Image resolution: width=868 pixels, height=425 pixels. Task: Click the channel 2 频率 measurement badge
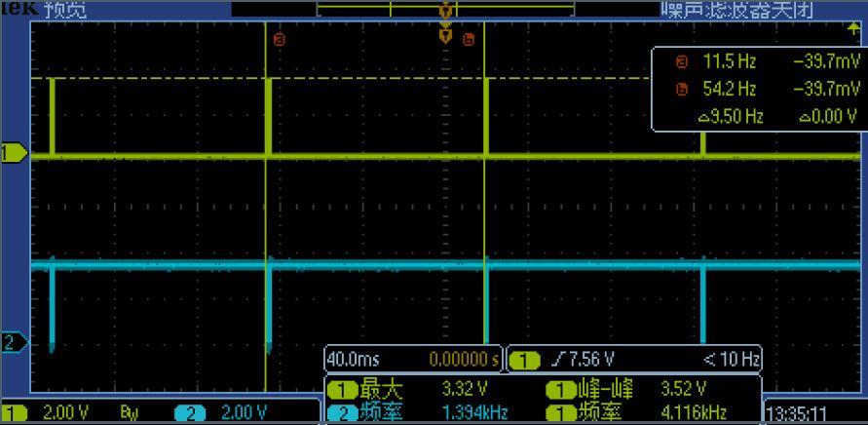click(341, 412)
